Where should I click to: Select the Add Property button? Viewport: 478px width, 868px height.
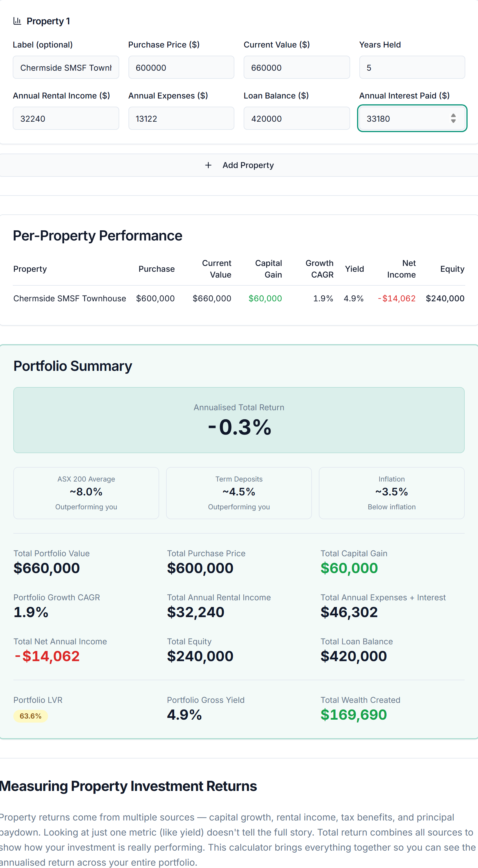click(239, 165)
